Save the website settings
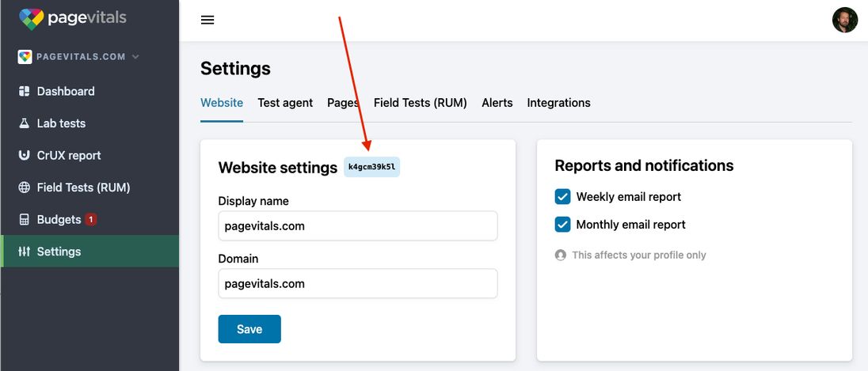Viewport: 868px width, 371px height. [249, 329]
